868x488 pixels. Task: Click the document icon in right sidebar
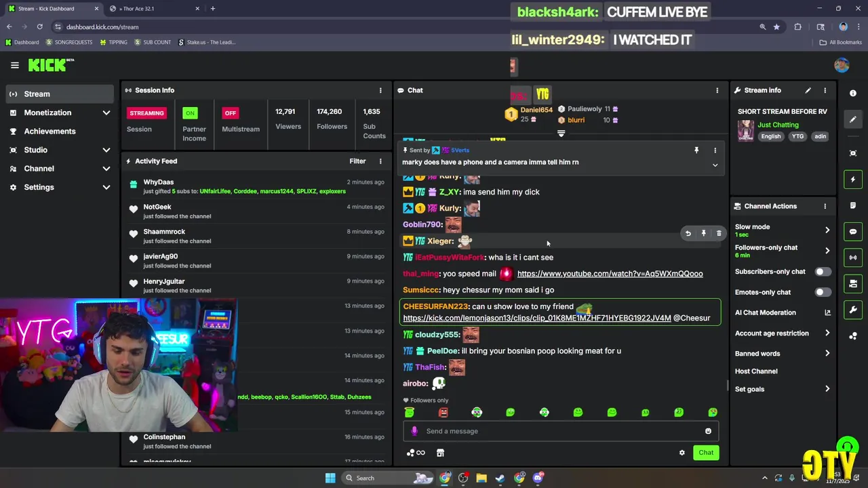click(853, 205)
